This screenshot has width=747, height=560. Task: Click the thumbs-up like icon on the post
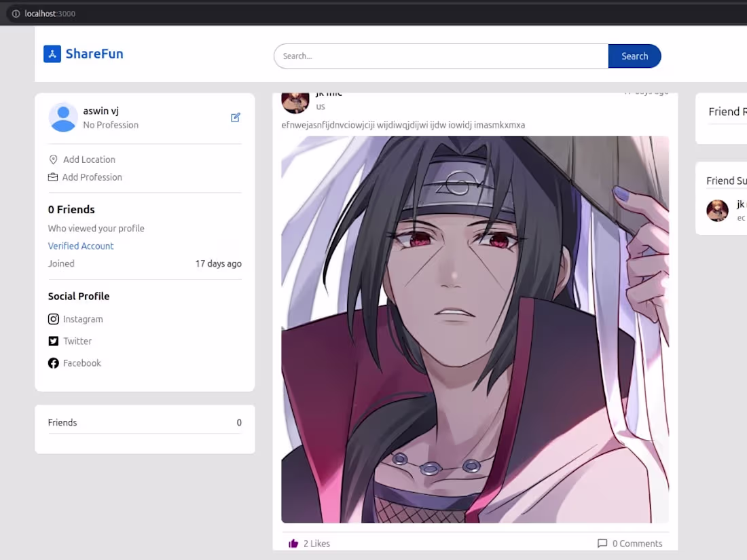pyautogui.click(x=293, y=543)
